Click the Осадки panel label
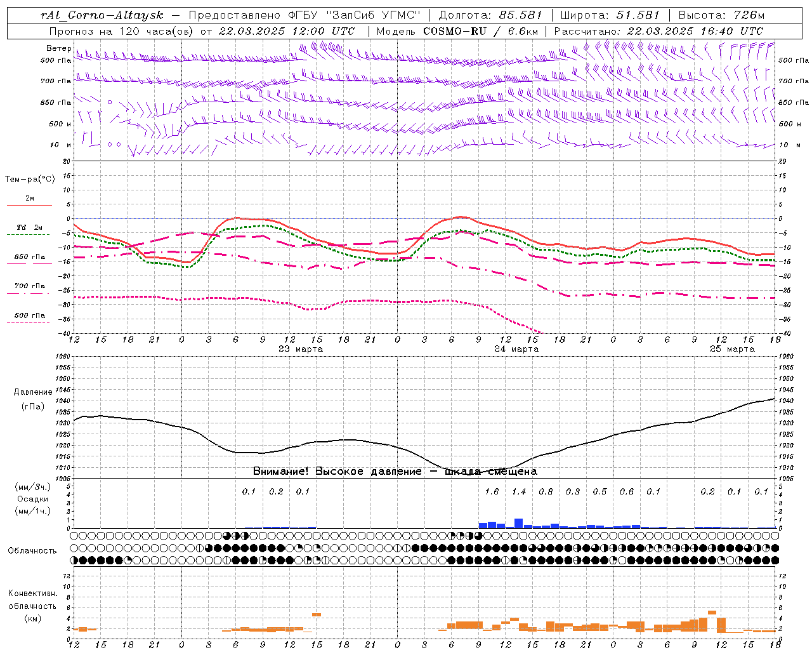 (33, 499)
